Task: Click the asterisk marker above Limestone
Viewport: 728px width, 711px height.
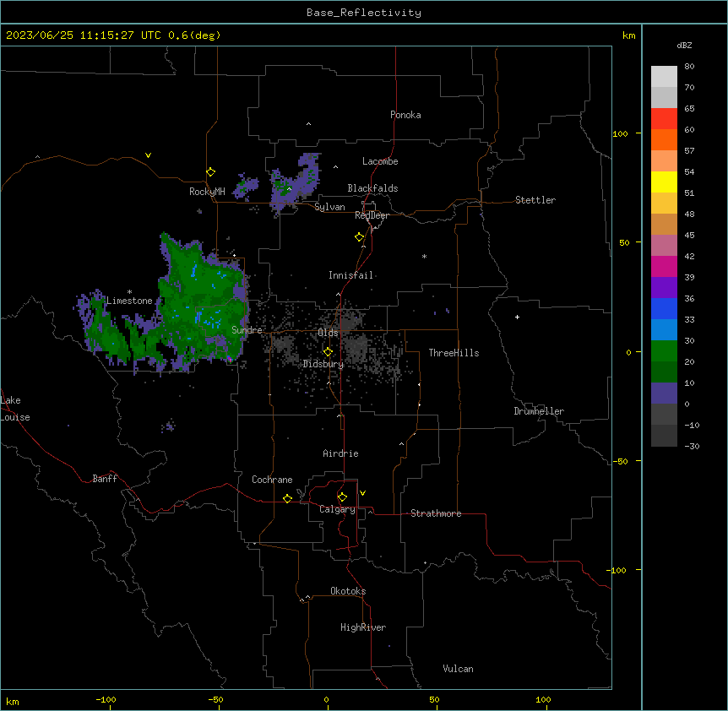Action: pos(129,292)
